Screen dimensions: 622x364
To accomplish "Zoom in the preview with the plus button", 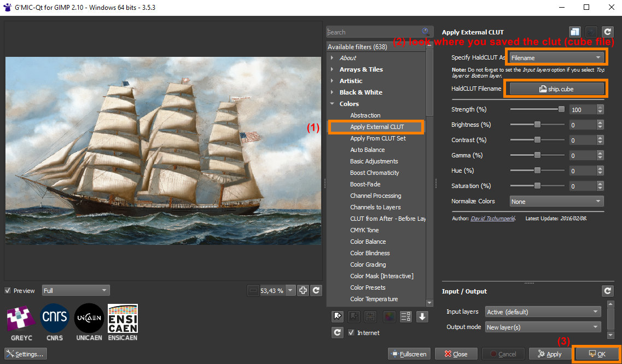I will point(303,291).
